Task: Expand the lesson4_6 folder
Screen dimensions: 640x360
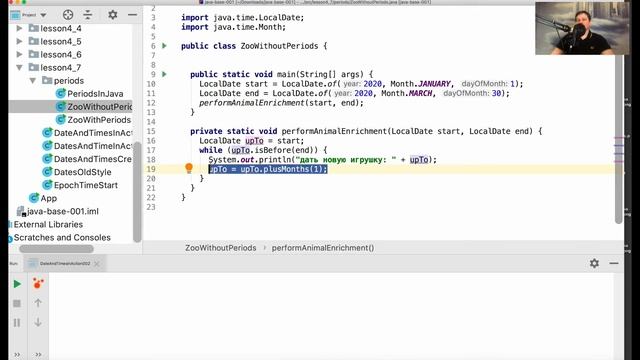Action: 19,55
